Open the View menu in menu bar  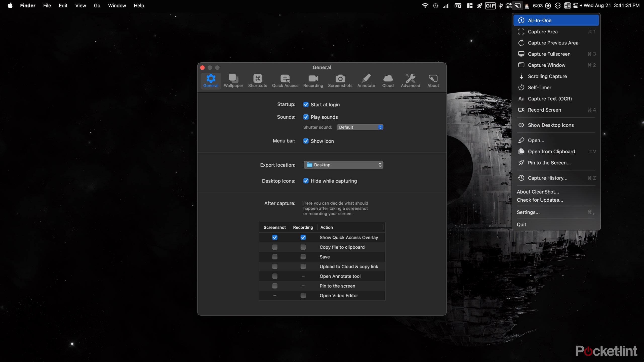tap(80, 6)
